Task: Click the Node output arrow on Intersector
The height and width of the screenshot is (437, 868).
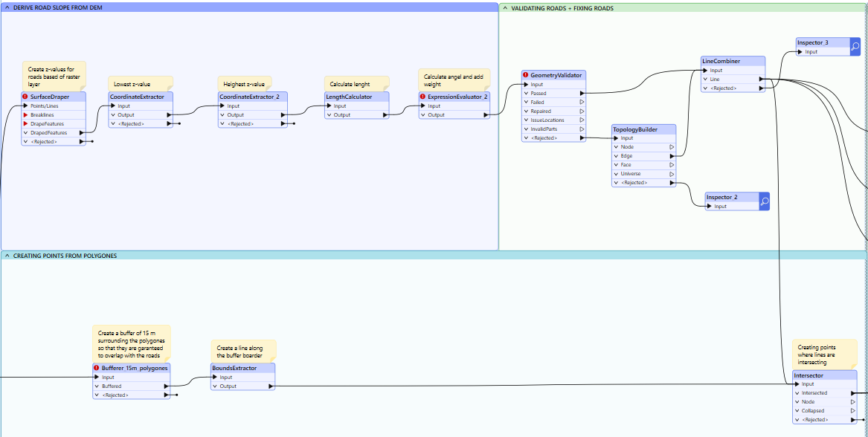Action: (852, 402)
